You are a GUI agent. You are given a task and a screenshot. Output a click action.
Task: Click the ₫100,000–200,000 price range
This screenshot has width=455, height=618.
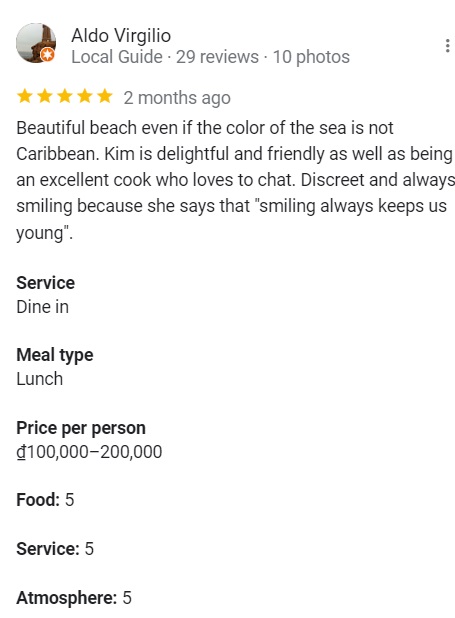(x=89, y=452)
